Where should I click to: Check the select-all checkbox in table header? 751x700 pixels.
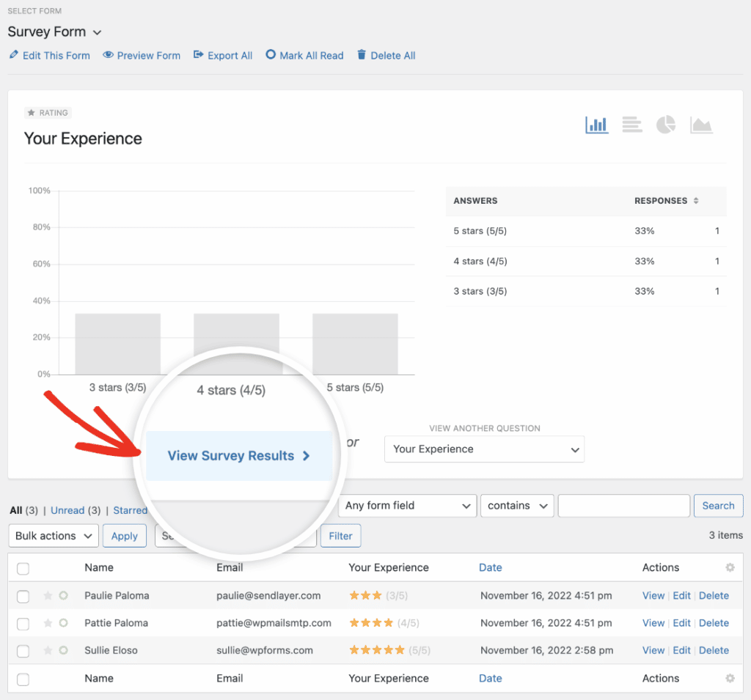point(23,567)
